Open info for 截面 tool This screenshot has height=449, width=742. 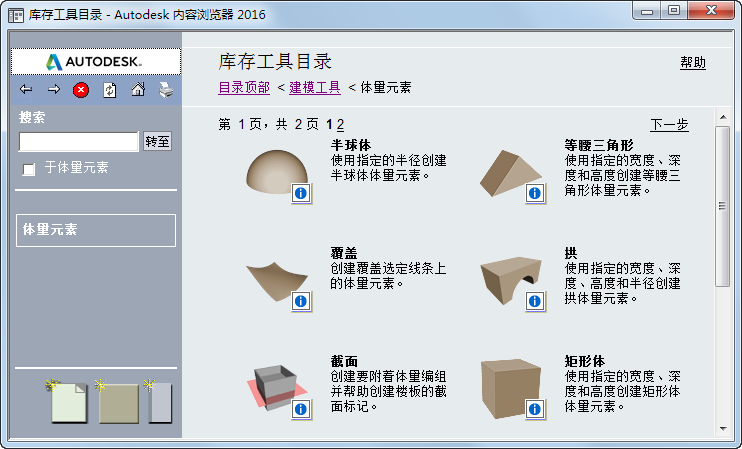(301, 409)
